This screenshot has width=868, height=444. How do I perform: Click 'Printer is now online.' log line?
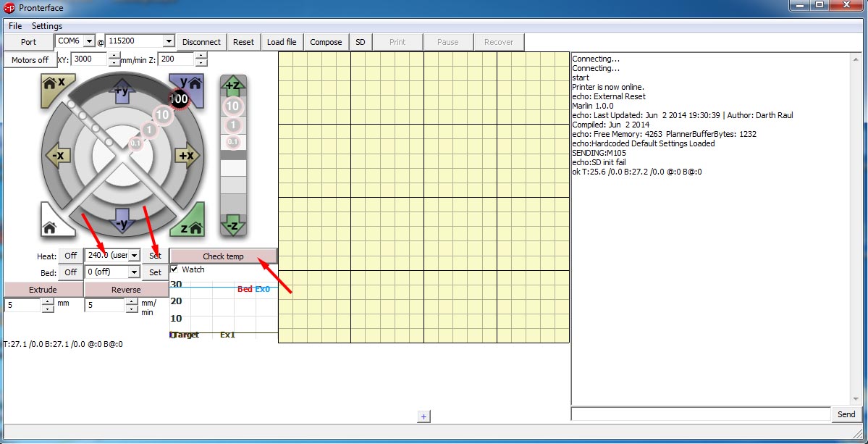click(x=608, y=87)
